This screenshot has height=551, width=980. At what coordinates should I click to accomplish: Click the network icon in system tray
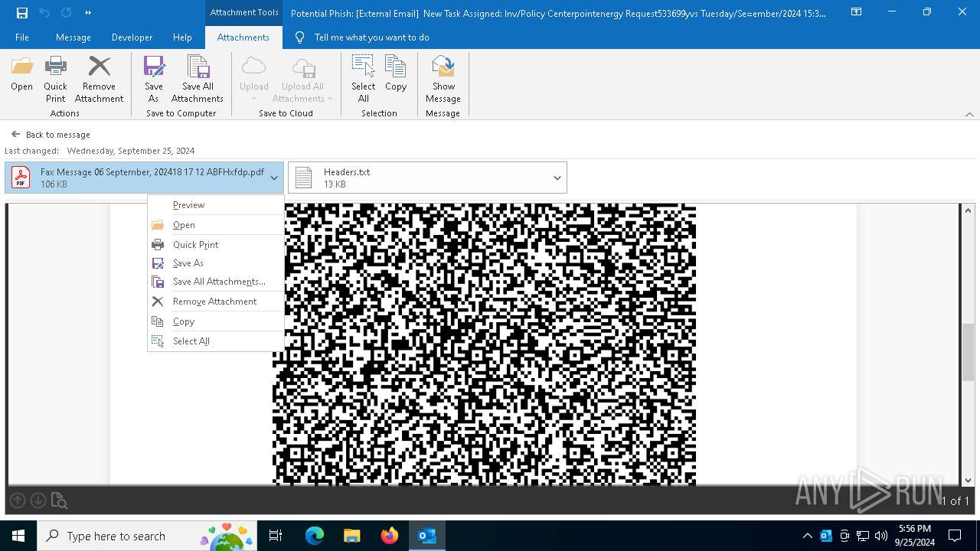pos(863,536)
